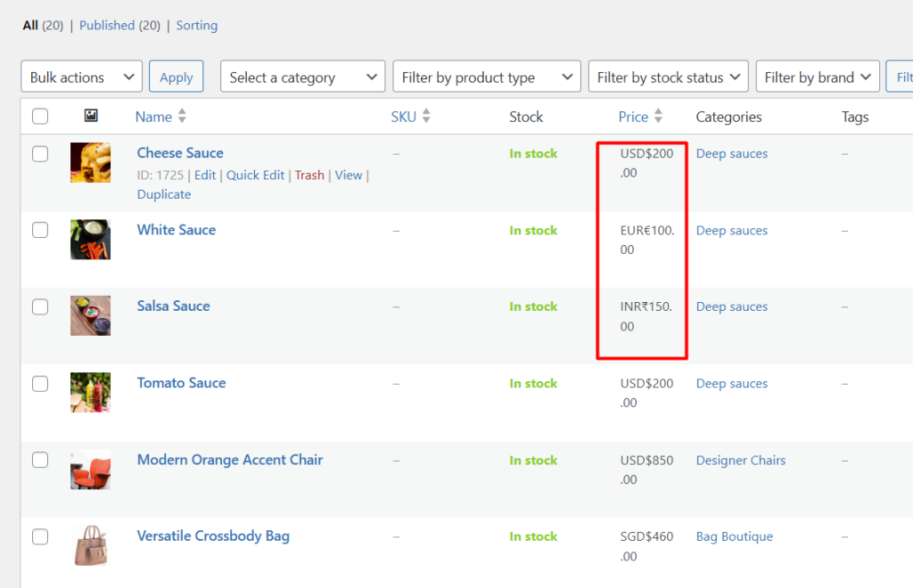This screenshot has height=588, width=913.
Task: Open the Bulk actions dropdown
Action: (x=81, y=78)
